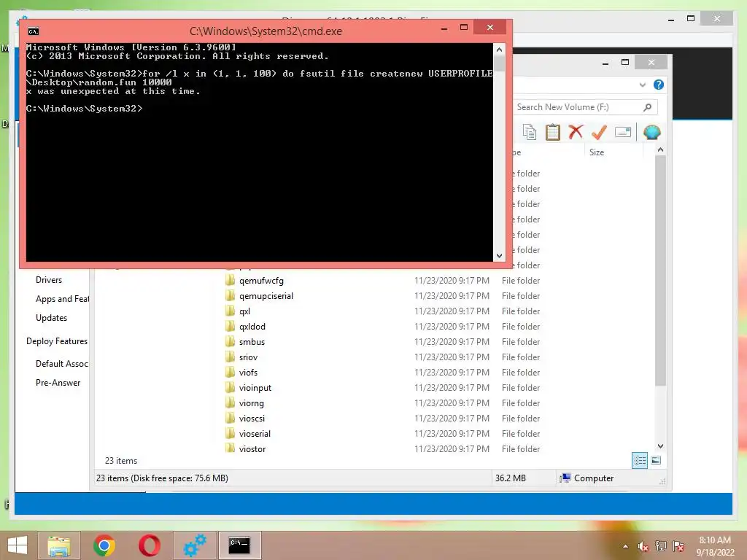Click the search magnifier in Explorer
Screen dimensions: 747x560
(648, 107)
